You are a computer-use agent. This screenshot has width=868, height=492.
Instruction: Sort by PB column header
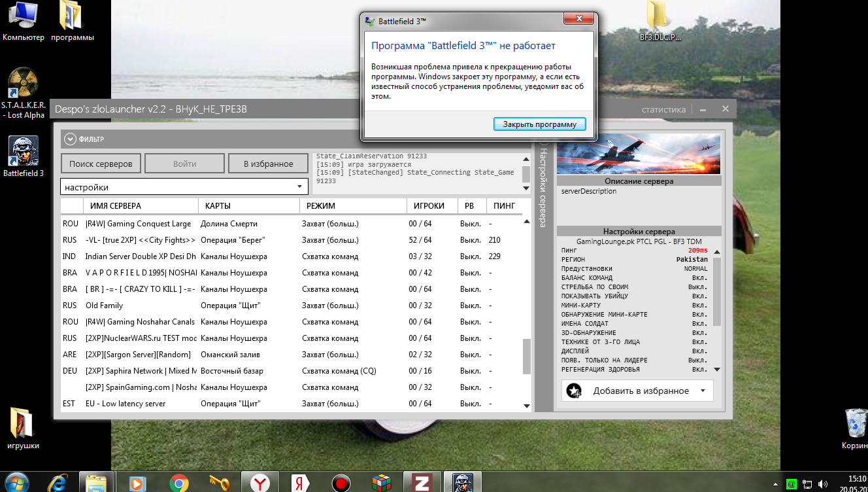tap(471, 205)
